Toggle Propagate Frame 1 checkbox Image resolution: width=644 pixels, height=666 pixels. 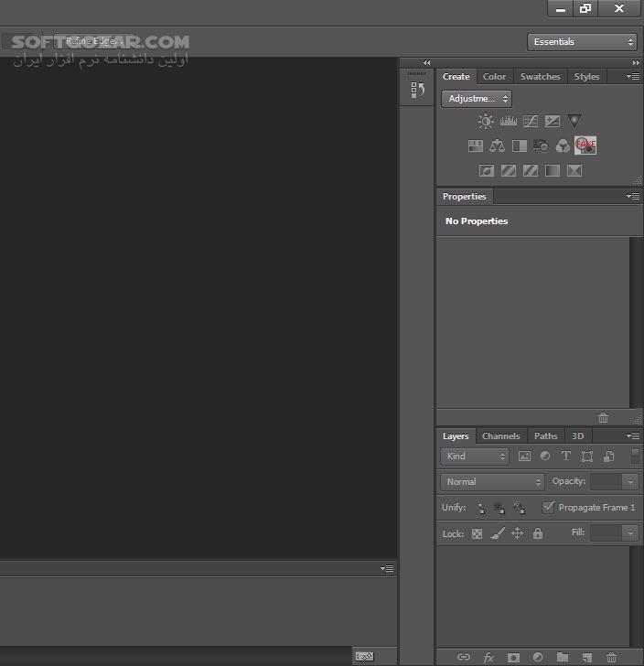pyautogui.click(x=548, y=507)
